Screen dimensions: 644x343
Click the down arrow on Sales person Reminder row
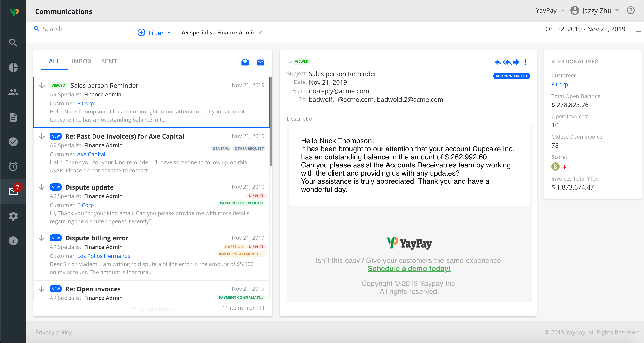pyautogui.click(x=42, y=86)
